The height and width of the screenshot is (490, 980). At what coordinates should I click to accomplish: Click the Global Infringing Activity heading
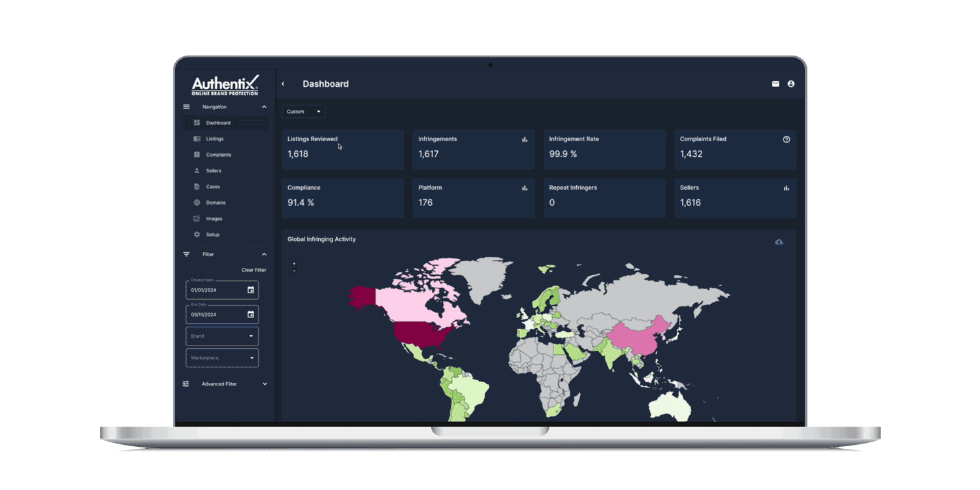pyautogui.click(x=321, y=239)
